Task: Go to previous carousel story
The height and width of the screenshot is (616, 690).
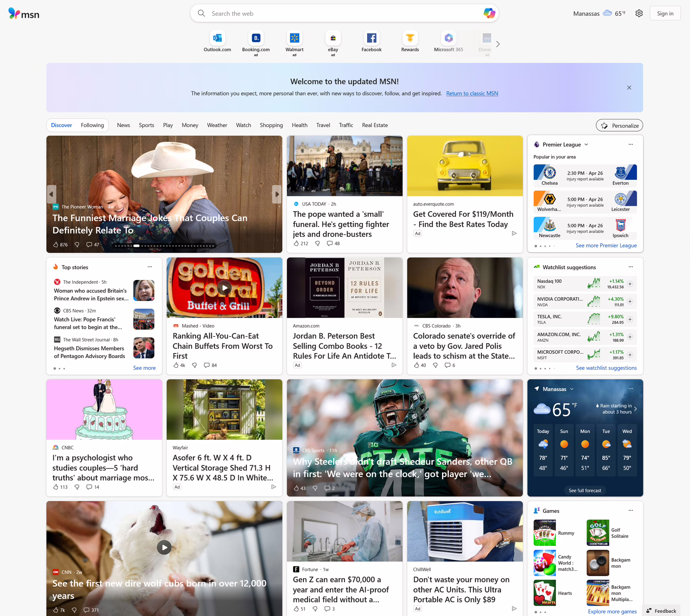Action: pyautogui.click(x=51, y=194)
